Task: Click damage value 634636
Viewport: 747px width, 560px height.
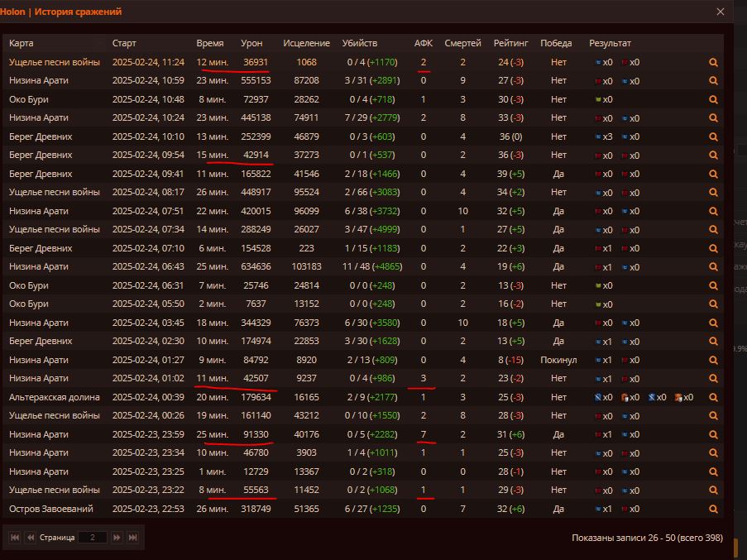Action: tap(256, 266)
